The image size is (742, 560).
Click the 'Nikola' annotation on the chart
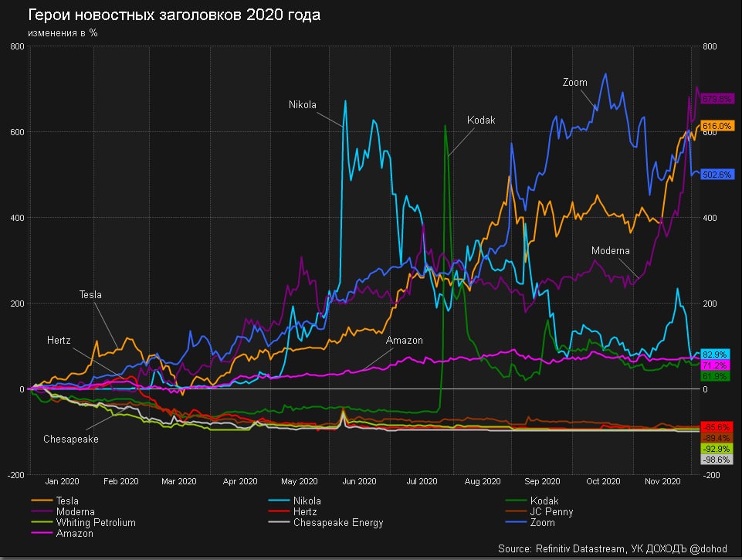(x=303, y=104)
